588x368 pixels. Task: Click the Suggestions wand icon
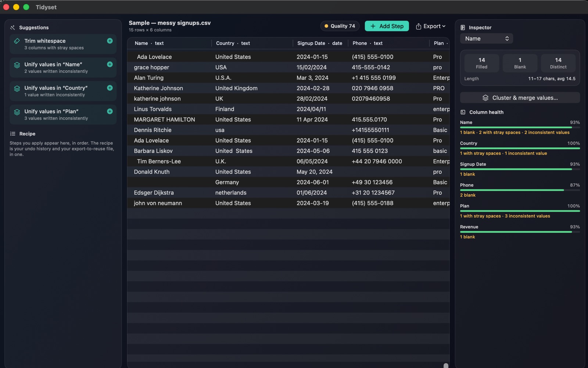point(12,28)
